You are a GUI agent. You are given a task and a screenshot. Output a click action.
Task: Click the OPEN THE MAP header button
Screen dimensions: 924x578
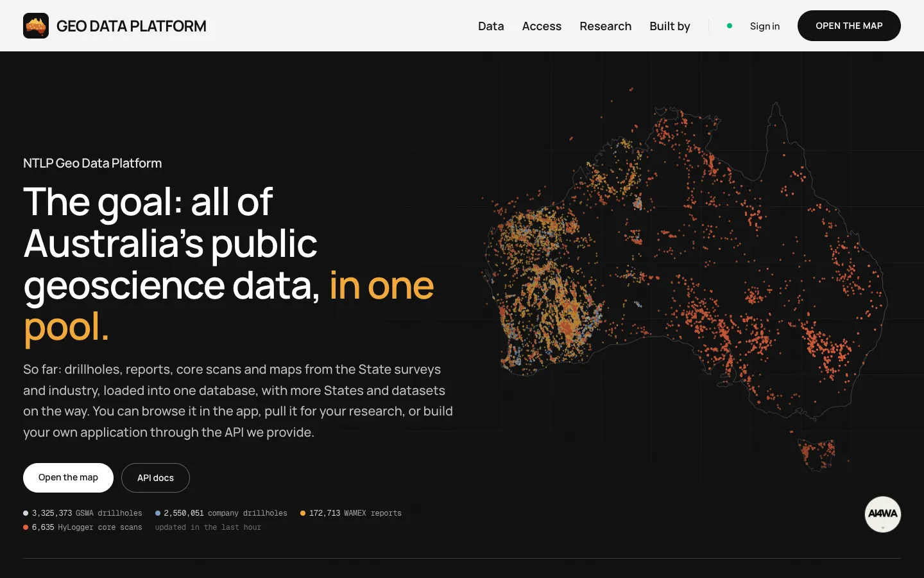(x=849, y=26)
